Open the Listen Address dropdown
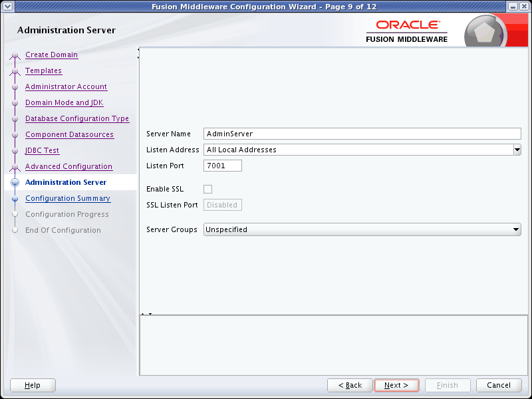The image size is (532, 399). 517,150
